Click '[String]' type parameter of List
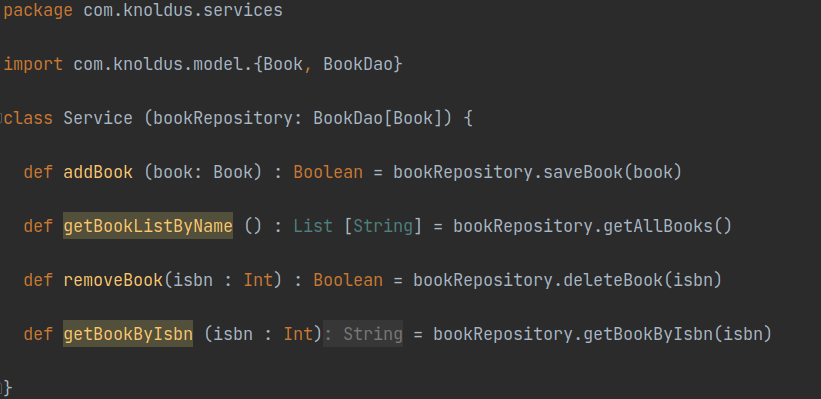Screen dimensions: 821x399 (x=383, y=226)
